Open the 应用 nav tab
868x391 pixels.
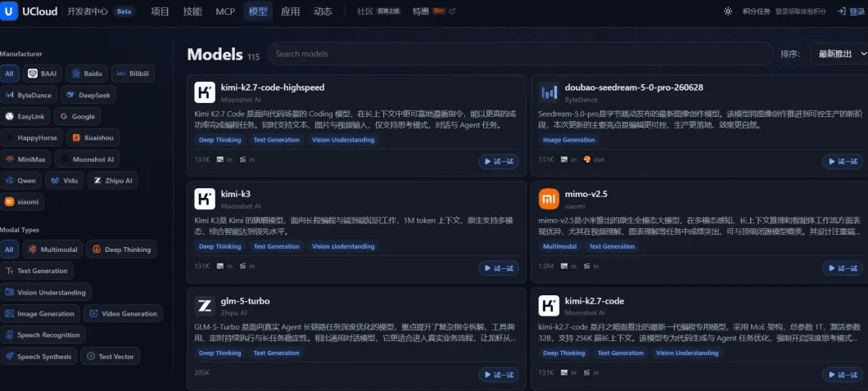(x=290, y=11)
